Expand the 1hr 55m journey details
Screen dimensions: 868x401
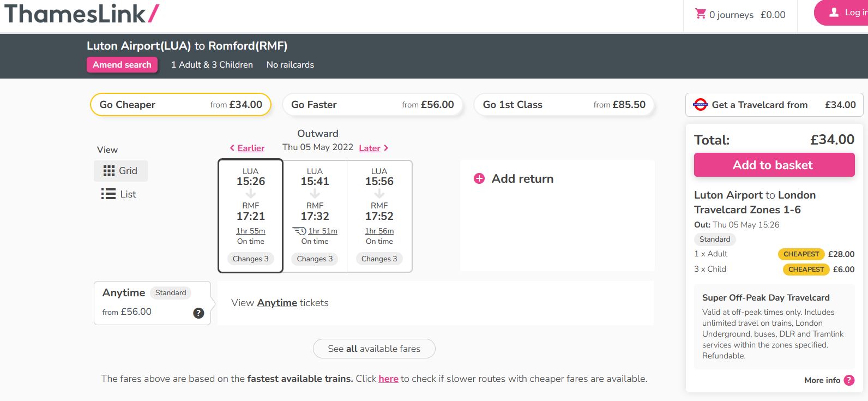click(x=251, y=231)
